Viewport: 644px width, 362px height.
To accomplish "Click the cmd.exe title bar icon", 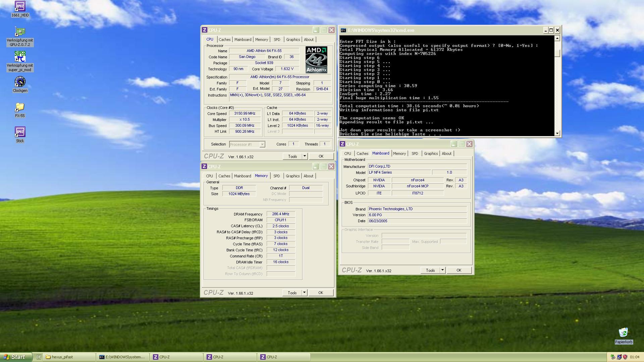I will coord(343,30).
